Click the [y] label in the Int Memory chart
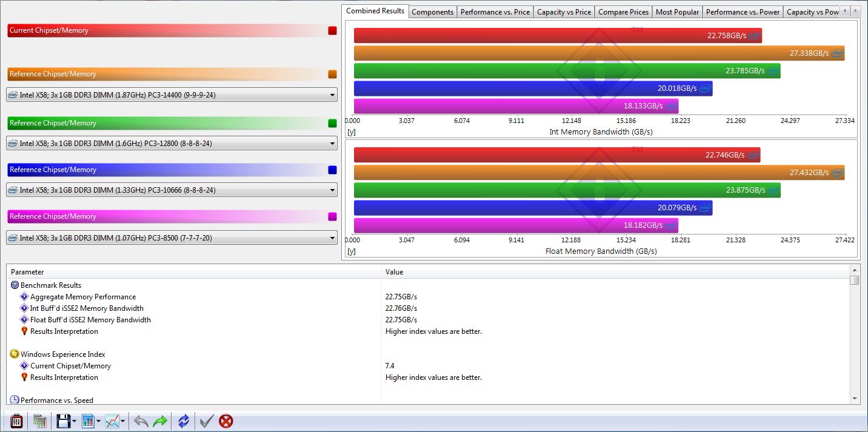Image resolution: width=868 pixels, height=432 pixels. point(351,131)
